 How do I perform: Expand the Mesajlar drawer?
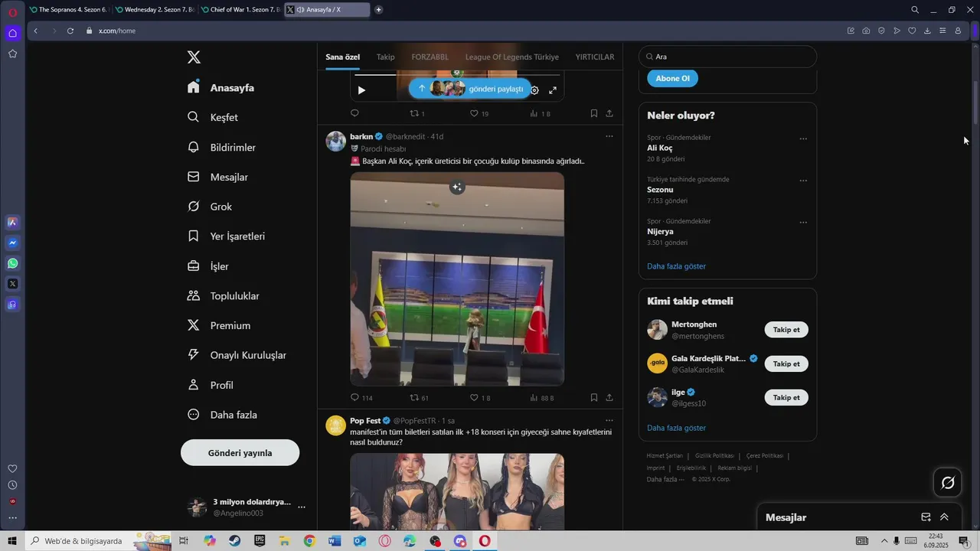coord(944,517)
